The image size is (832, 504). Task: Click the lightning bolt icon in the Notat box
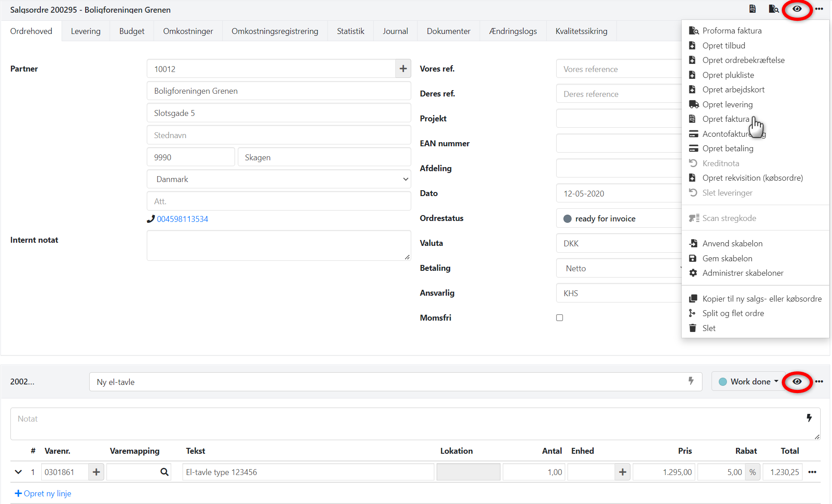click(x=809, y=418)
